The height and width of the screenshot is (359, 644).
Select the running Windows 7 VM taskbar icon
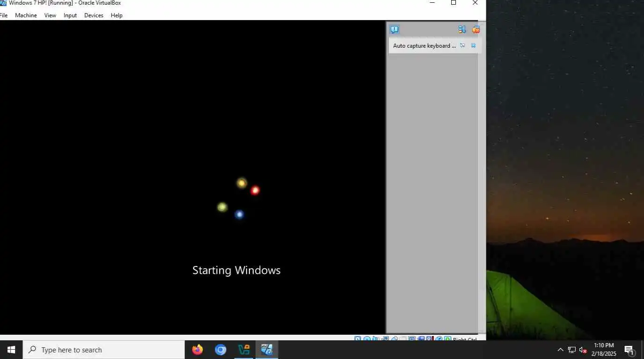(267, 350)
